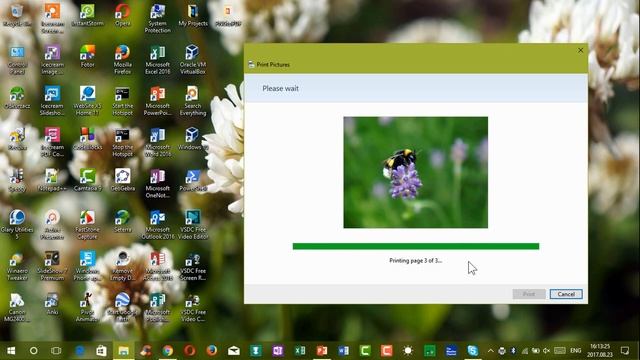This screenshot has width=640, height=360.
Task: Open Task View on the taskbar
Action: (56, 351)
